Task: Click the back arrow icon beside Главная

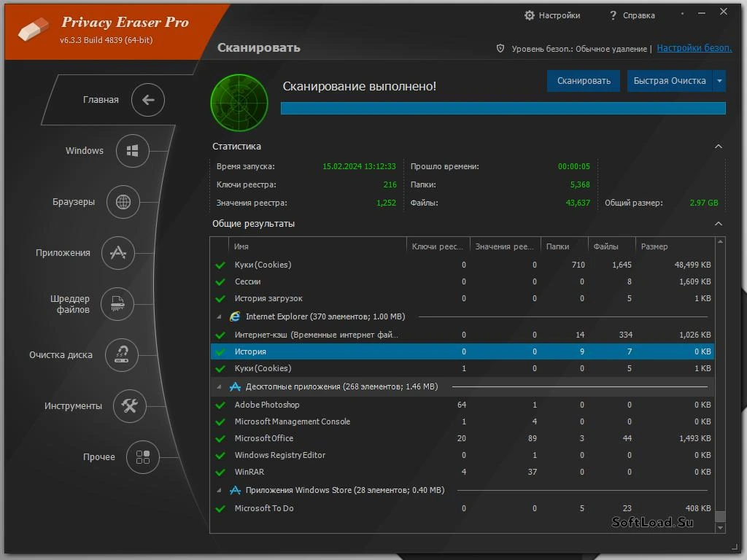Action: [148, 99]
